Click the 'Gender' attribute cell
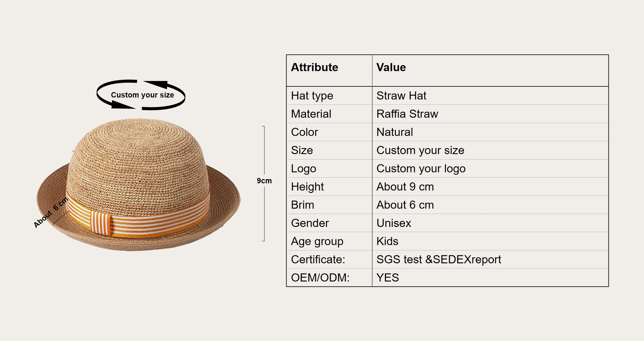Image resolution: width=644 pixels, height=341 pixels. point(329,223)
